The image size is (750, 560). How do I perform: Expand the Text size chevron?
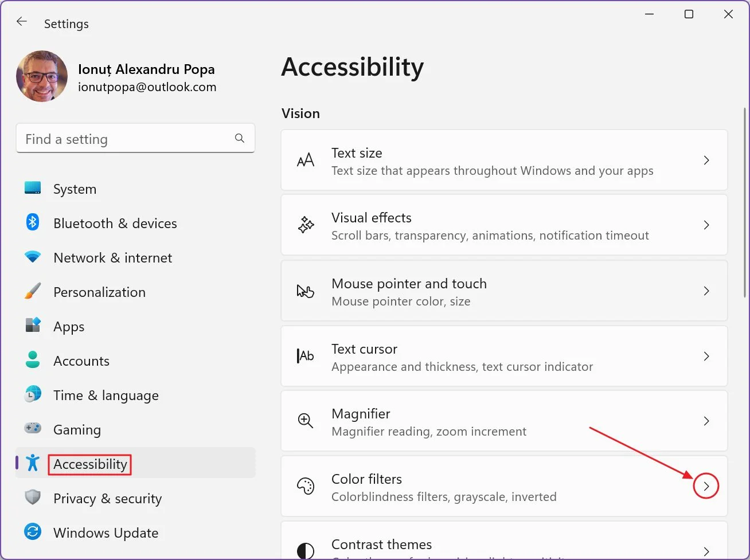pos(706,160)
